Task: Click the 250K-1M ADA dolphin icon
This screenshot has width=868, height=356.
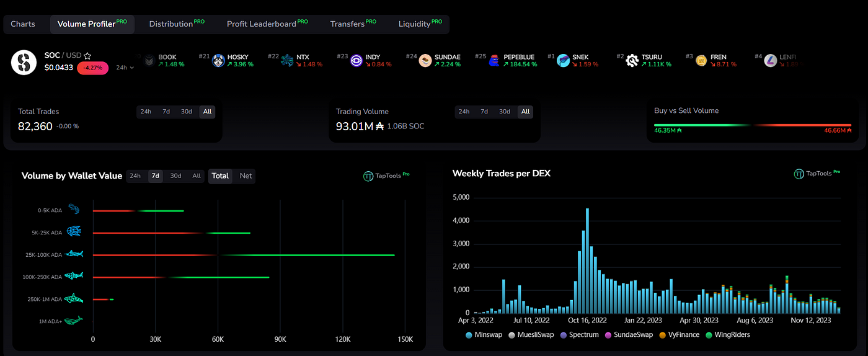Action: [x=74, y=298]
